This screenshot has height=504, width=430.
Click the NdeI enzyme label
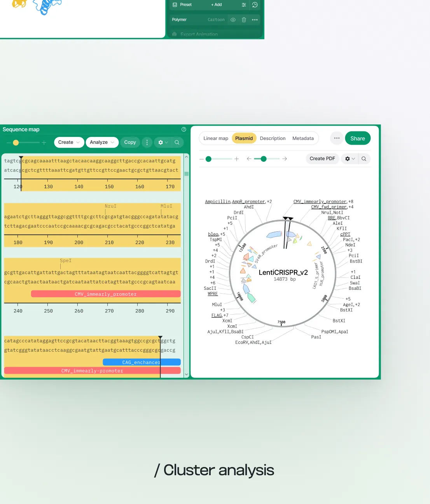coord(350,245)
